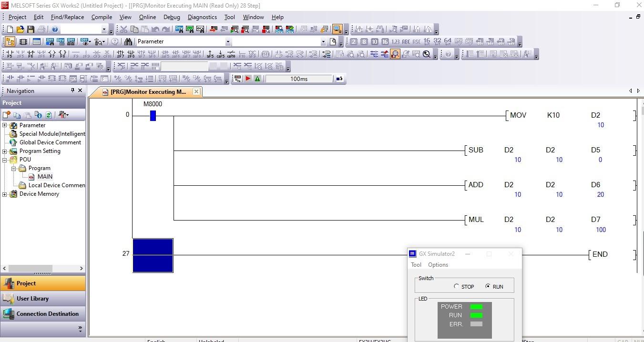The height and width of the screenshot is (342, 644).
Task: Open the User Library pane
Action: 43,299
